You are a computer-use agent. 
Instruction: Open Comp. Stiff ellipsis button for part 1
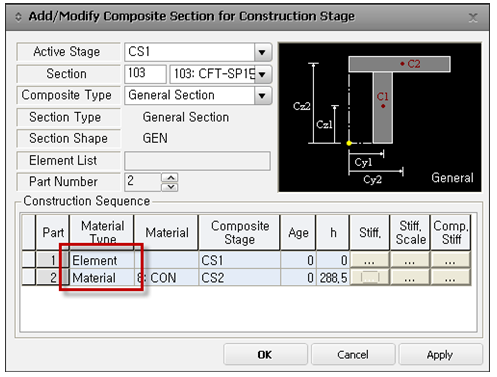pyautogui.click(x=450, y=260)
